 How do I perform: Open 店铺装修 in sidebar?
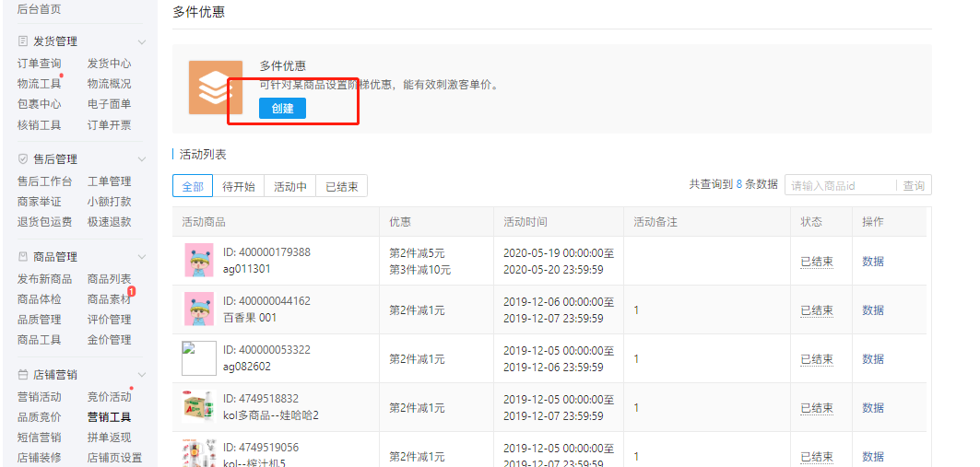coord(40,458)
